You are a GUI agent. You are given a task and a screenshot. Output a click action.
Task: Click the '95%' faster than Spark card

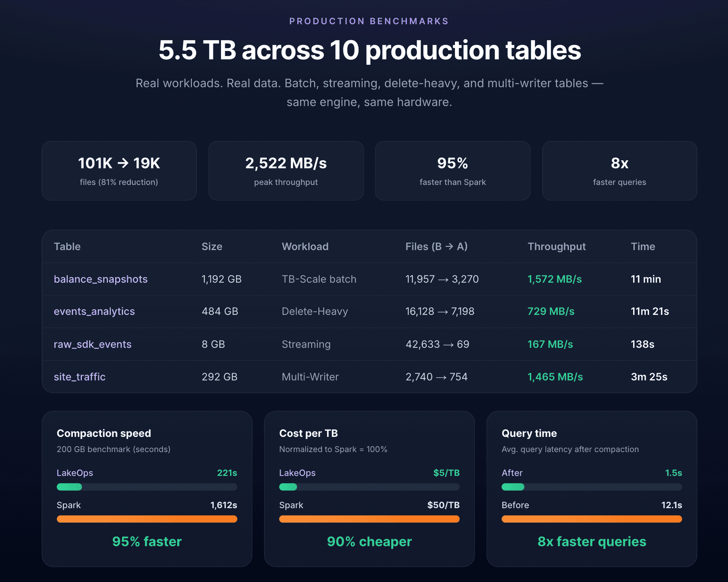453,171
